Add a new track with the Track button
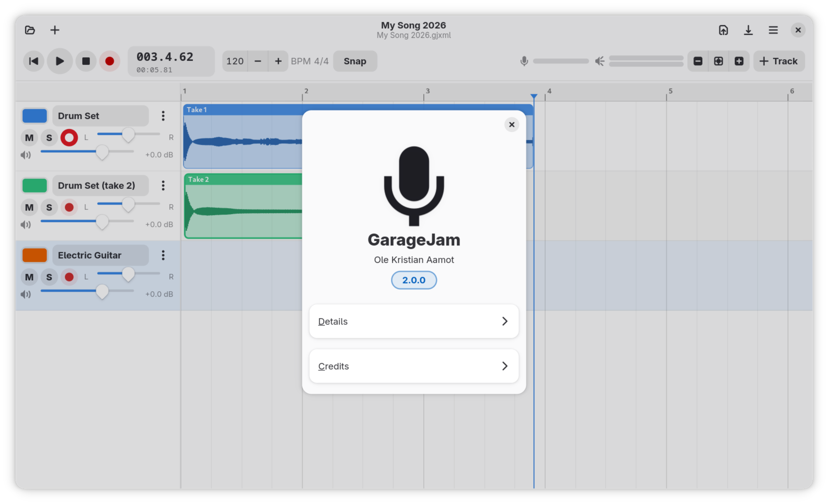 coord(779,61)
